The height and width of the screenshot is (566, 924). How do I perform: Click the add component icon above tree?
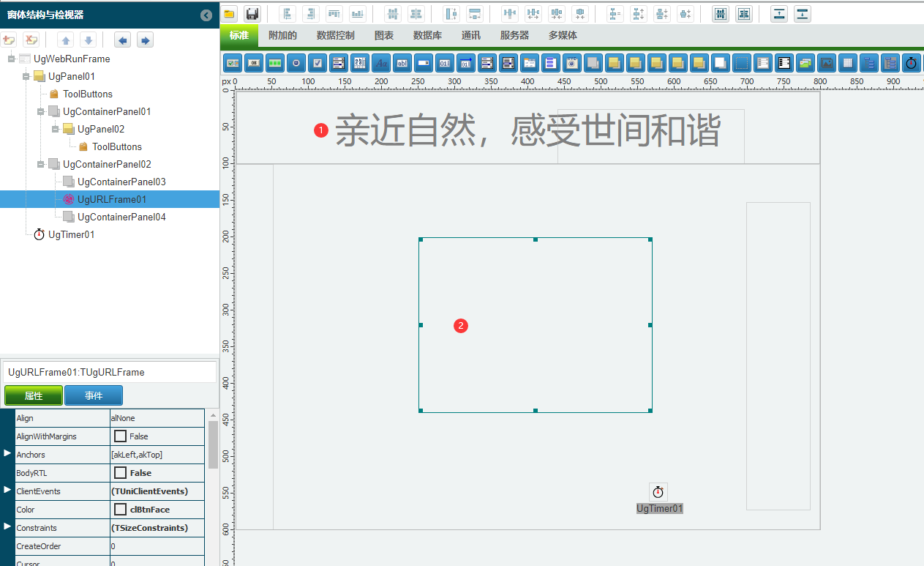click(9, 40)
